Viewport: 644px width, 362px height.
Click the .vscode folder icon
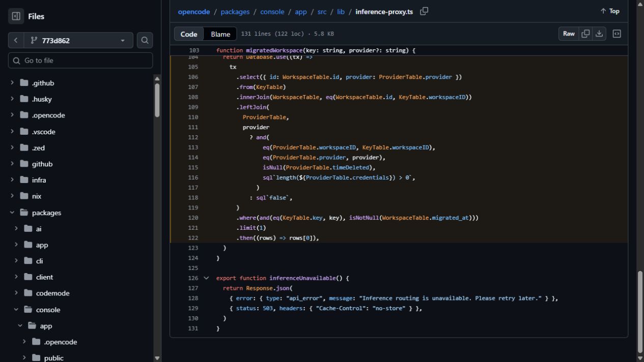point(24,132)
